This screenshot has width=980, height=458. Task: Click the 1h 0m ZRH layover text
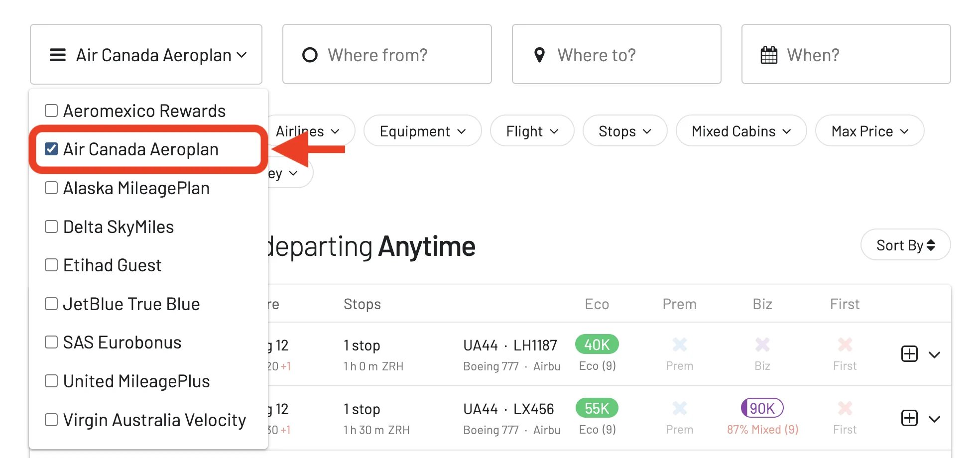373,366
